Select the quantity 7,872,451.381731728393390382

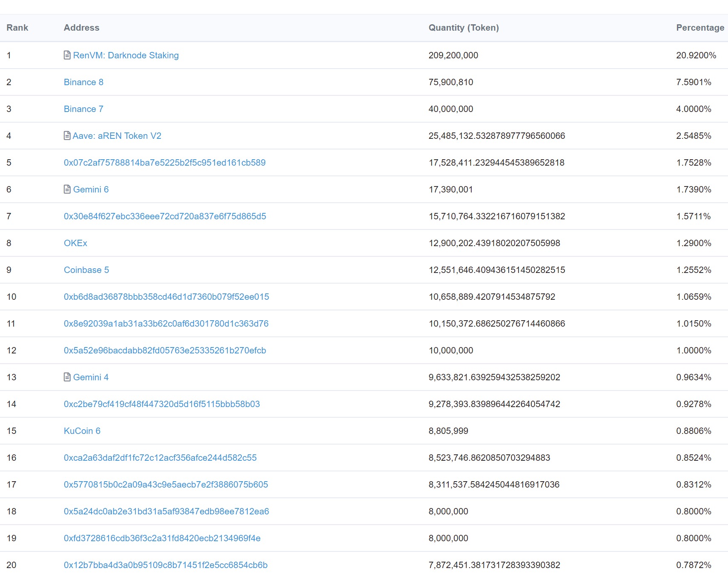(x=494, y=565)
